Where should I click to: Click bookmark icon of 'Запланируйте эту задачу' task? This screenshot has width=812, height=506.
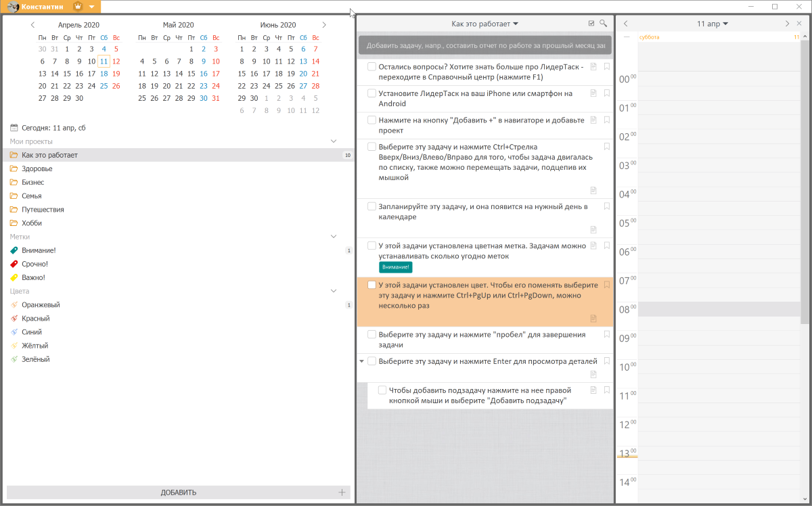[607, 206]
